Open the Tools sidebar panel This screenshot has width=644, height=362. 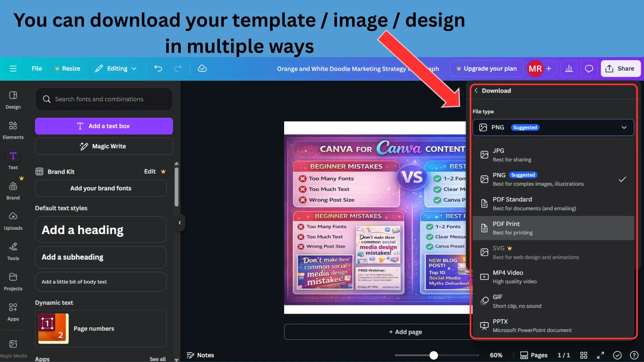pos(13,251)
